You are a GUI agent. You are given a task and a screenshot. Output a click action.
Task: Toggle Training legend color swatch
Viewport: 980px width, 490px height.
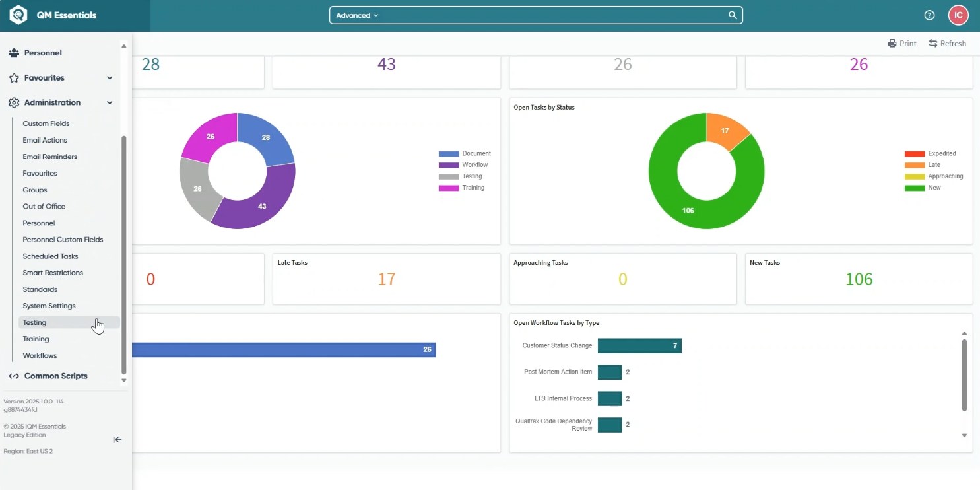(448, 188)
